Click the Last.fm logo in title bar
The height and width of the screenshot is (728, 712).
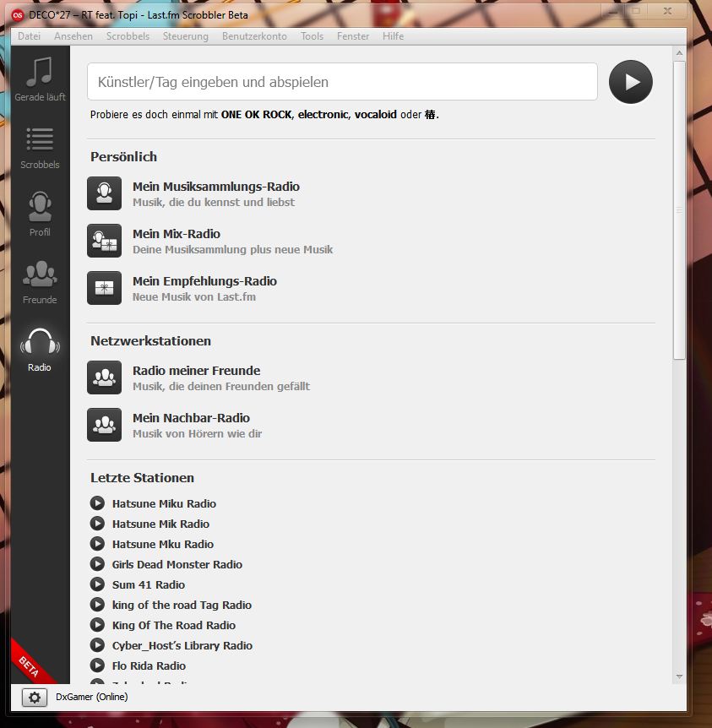click(x=18, y=15)
